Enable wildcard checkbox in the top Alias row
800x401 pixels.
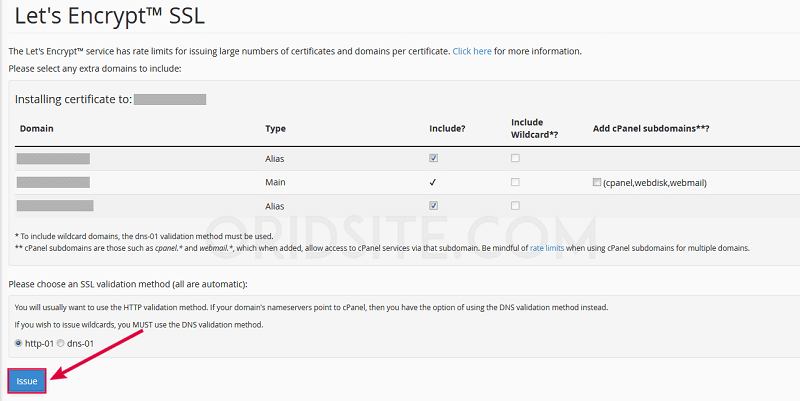515,158
